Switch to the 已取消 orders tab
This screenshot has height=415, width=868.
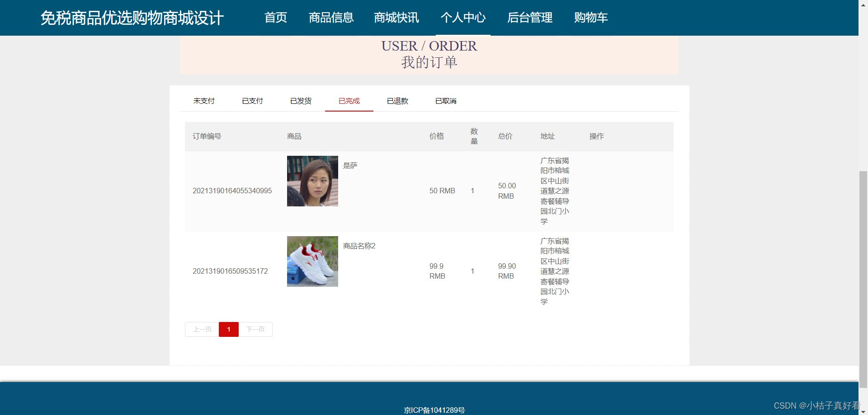[446, 101]
